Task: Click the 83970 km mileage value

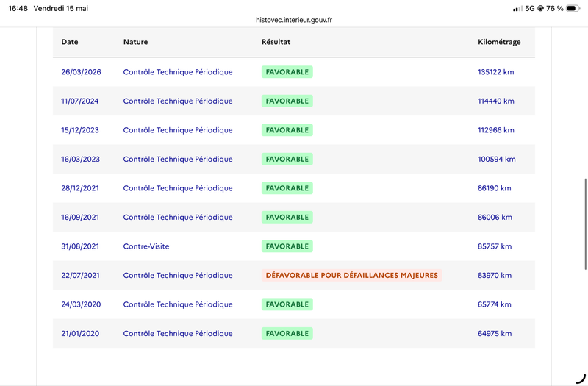Action: (495, 275)
